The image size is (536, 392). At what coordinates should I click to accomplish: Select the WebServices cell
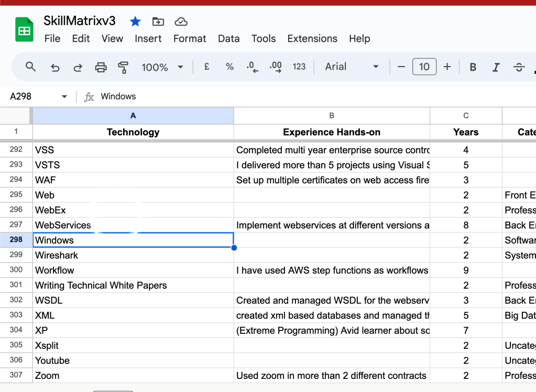click(x=133, y=225)
